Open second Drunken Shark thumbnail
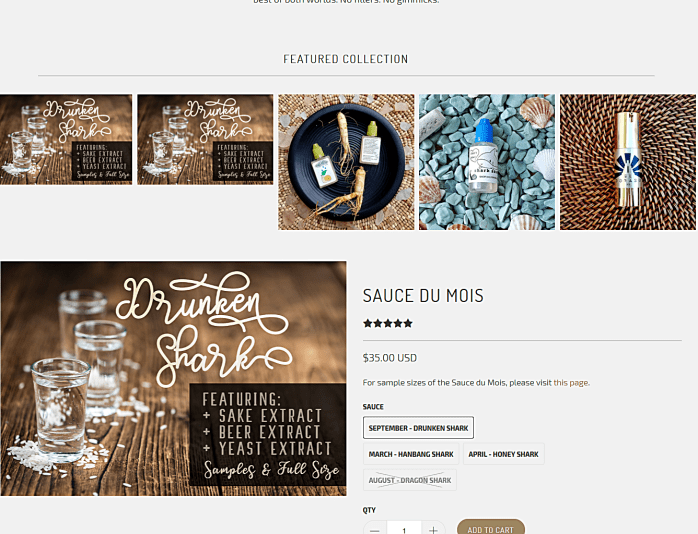This screenshot has width=698, height=534. pyautogui.click(x=205, y=139)
